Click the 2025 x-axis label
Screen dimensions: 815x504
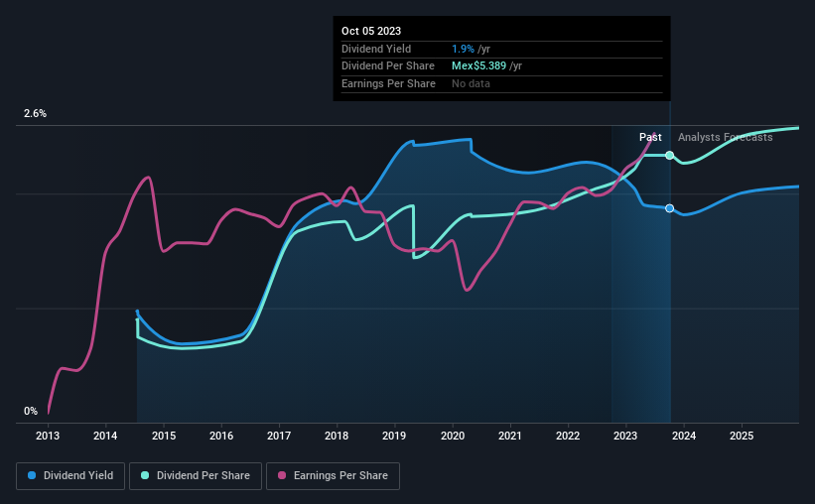coord(742,436)
